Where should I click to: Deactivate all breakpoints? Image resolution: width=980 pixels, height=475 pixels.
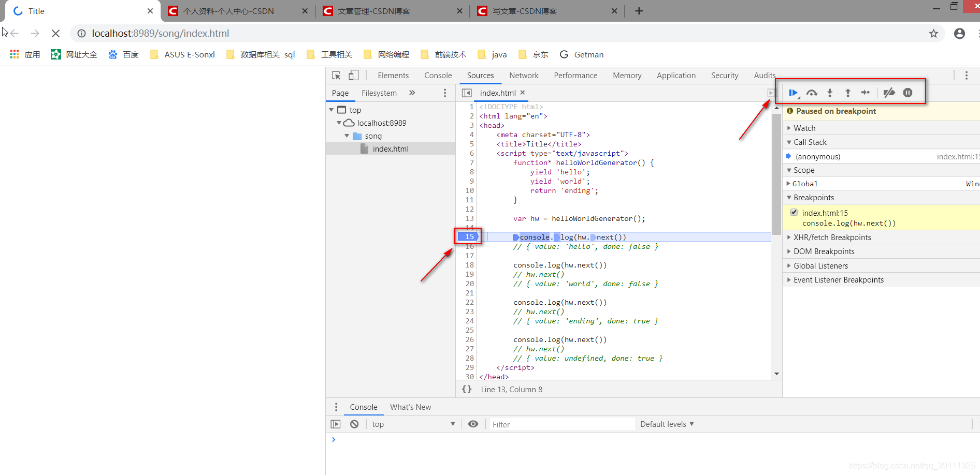889,93
